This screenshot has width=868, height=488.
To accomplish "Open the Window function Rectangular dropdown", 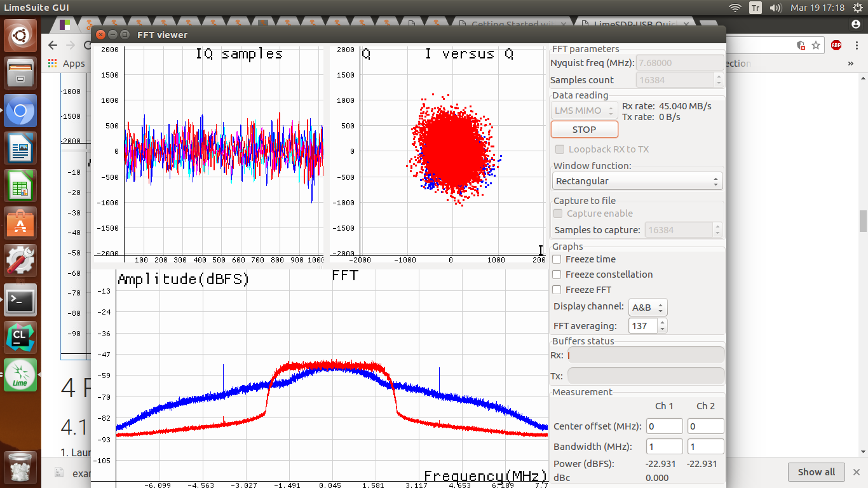I will click(x=637, y=181).
